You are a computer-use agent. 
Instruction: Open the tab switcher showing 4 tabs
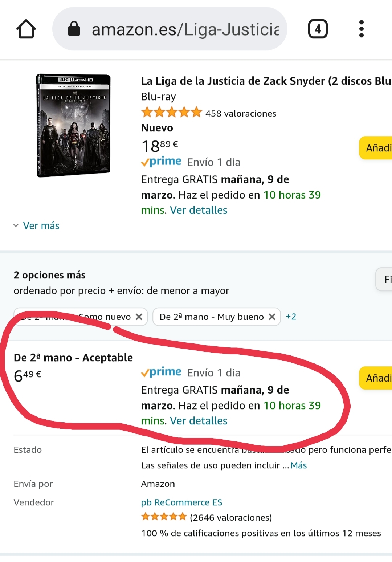pos(318,29)
